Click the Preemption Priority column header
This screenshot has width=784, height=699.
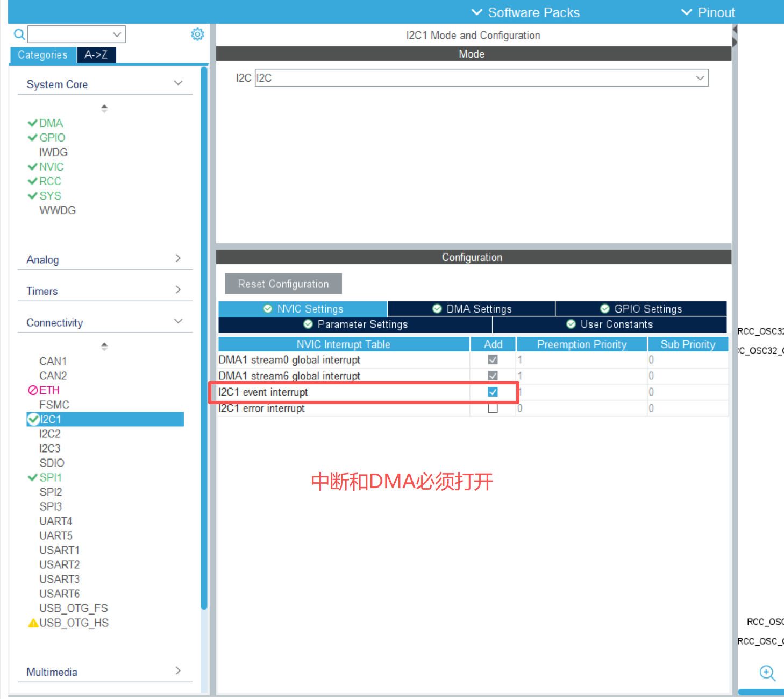pos(582,344)
